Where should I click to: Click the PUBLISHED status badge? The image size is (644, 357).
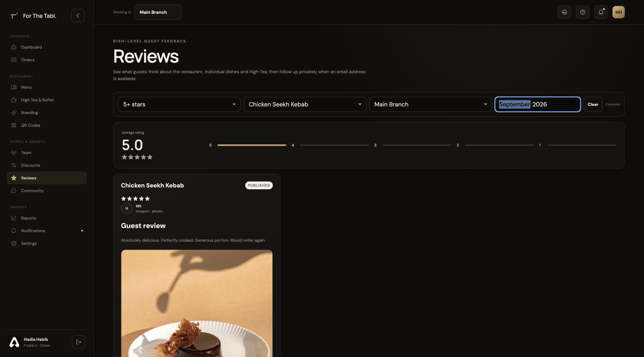[259, 186]
